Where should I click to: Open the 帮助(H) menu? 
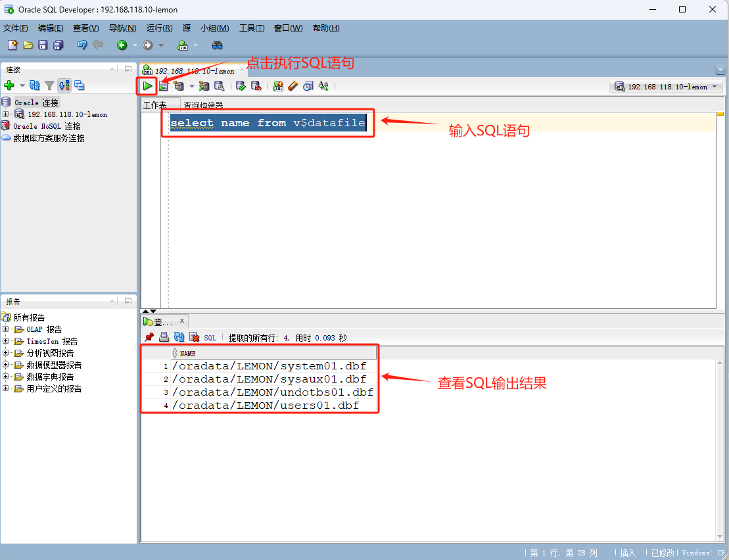(x=326, y=28)
